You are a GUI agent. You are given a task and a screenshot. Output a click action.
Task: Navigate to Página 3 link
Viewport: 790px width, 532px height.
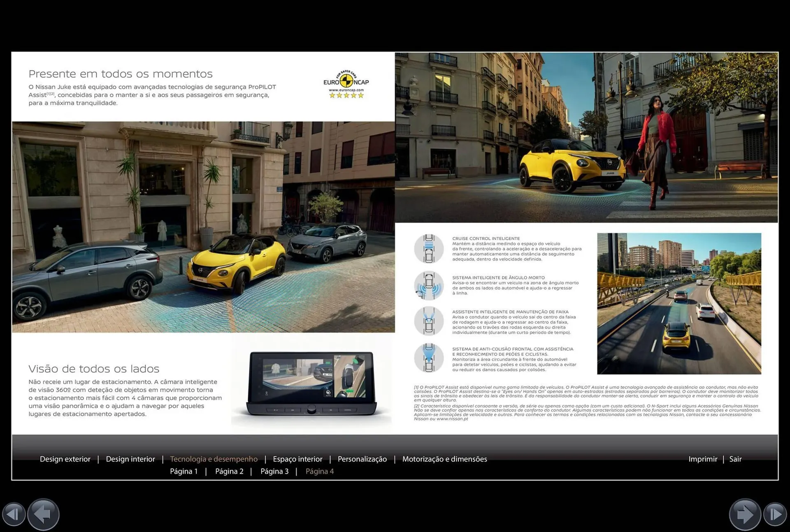coord(274,471)
